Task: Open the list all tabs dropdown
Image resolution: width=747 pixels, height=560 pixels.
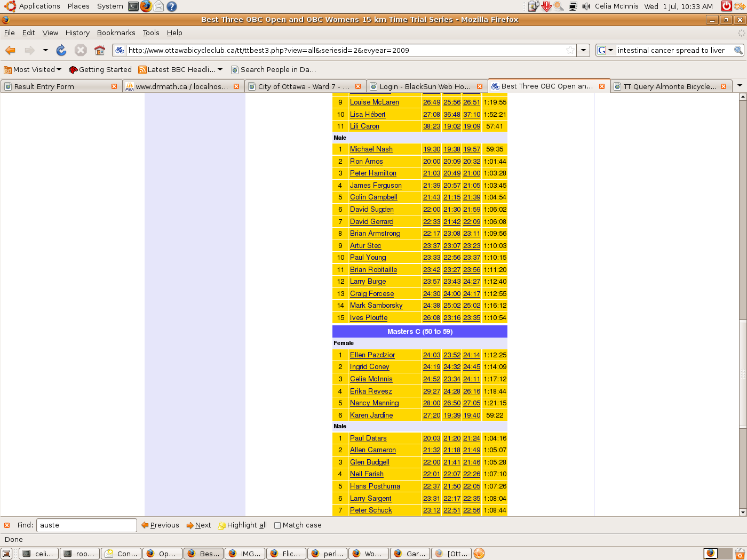Action: pyautogui.click(x=740, y=86)
